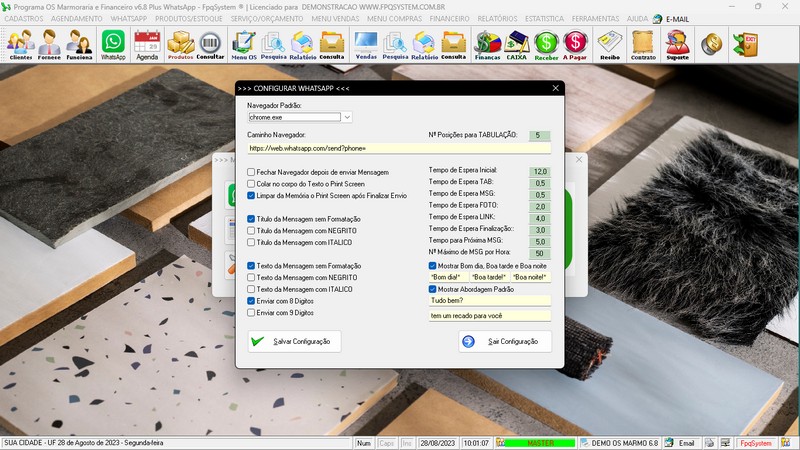Screen dimensions: 800x450
Task: Open the Clientes toolbar icon
Action: pyautogui.click(x=20, y=45)
